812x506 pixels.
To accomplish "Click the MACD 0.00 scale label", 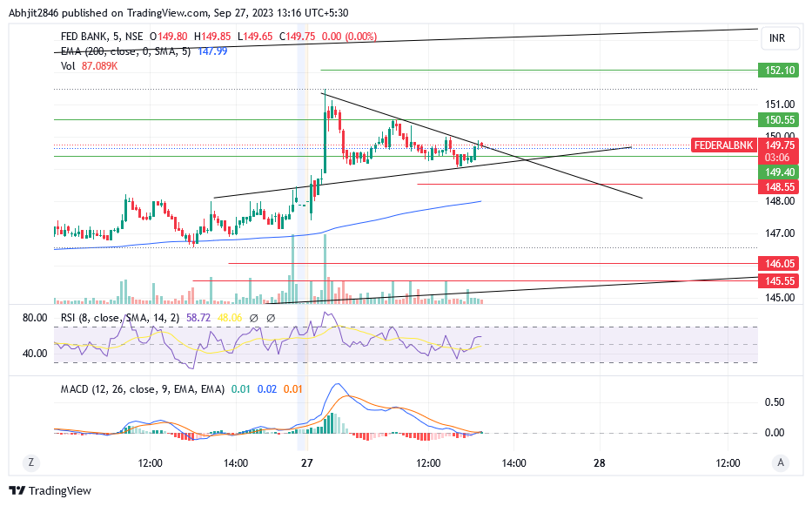I will coord(775,432).
